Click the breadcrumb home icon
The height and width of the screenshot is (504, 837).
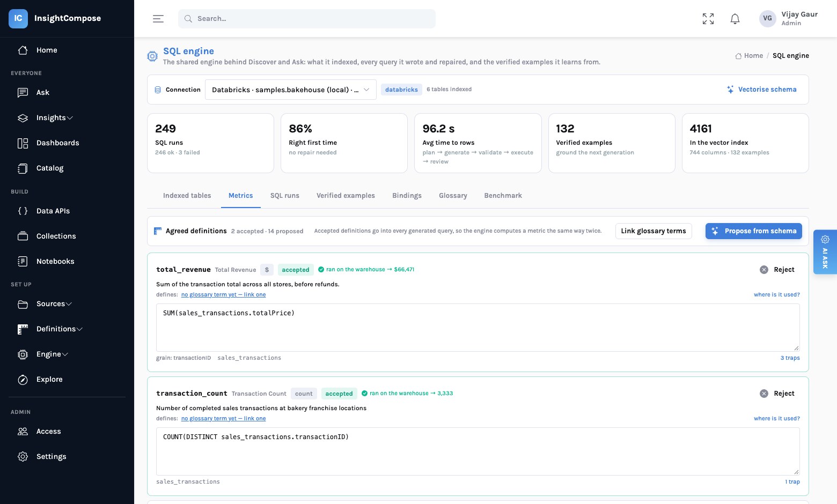[738, 56]
